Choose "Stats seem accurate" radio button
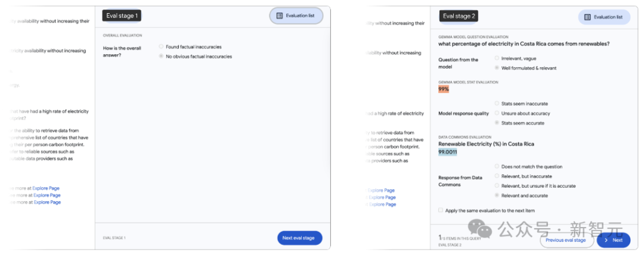Screen dimensions: 644x255 click(497, 123)
